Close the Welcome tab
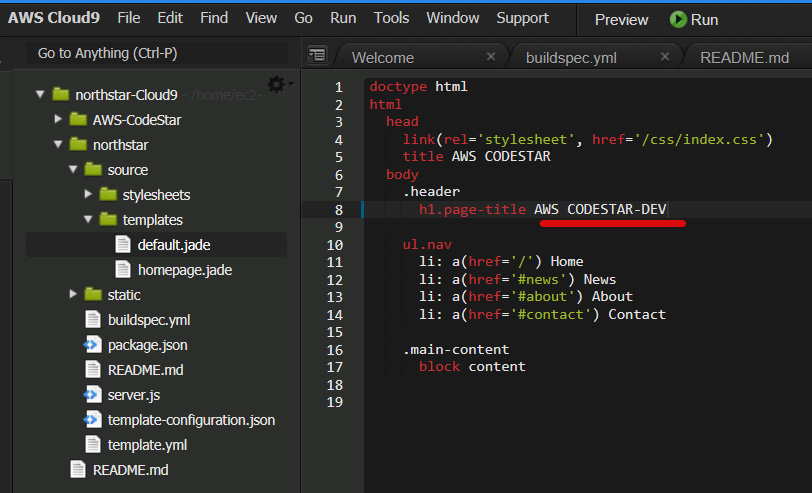 pyautogui.click(x=491, y=56)
